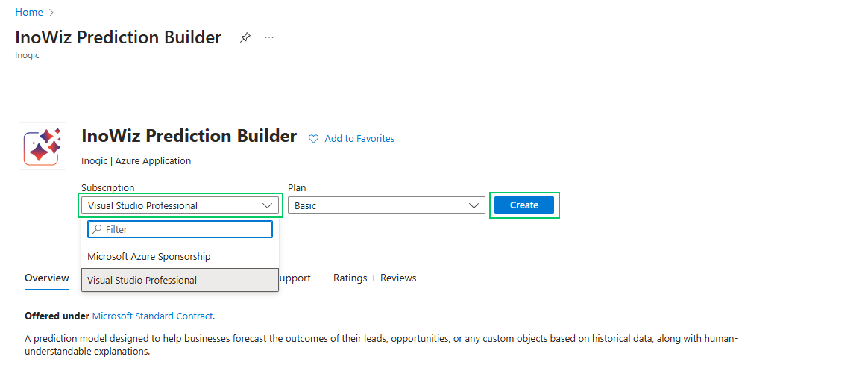This screenshot has height=368, width=868.
Task: Click the Add to Favorites text link
Action: 359,139
